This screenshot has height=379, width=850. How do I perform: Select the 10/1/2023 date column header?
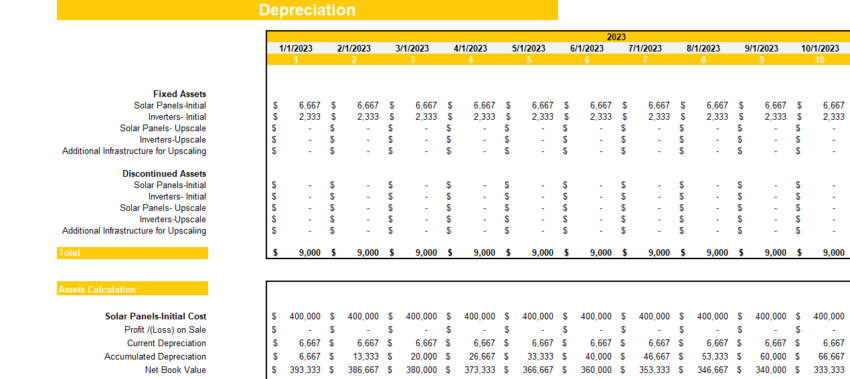(820, 49)
